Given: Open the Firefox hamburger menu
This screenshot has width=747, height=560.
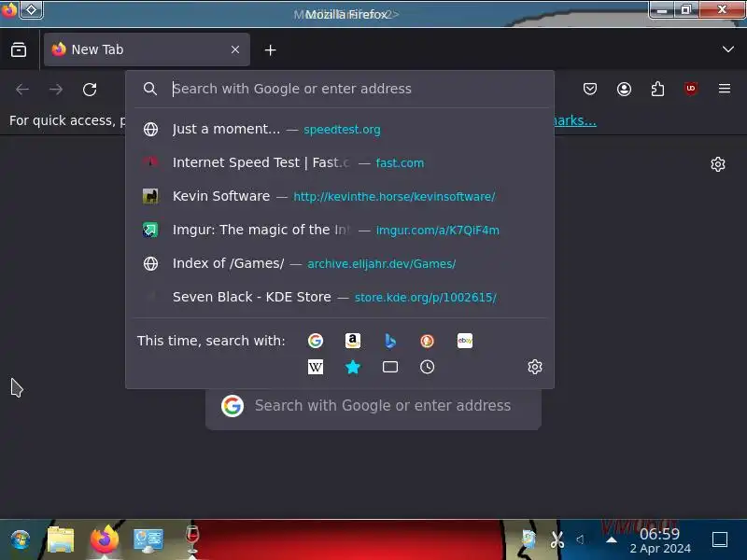Looking at the screenshot, I should 725,89.
